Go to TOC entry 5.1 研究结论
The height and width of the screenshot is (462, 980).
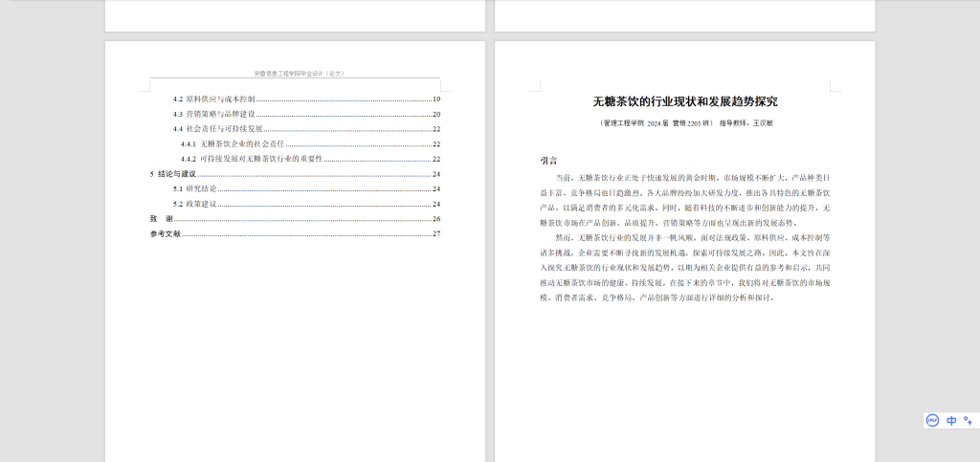307,189
